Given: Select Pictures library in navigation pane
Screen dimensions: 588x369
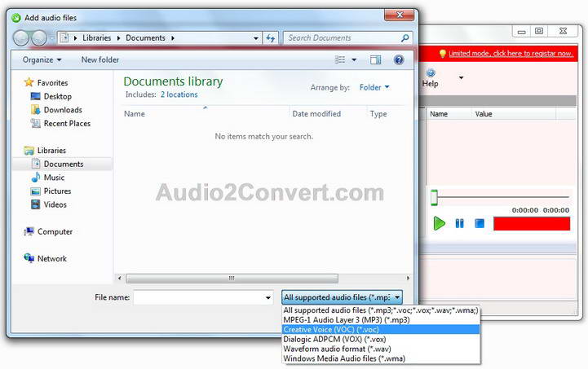Looking at the screenshot, I should coord(57,191).
